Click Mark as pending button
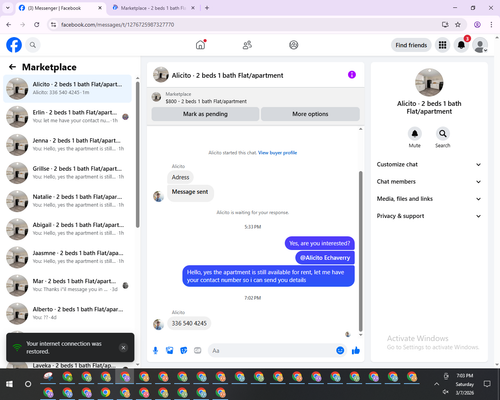 [205, 114]
